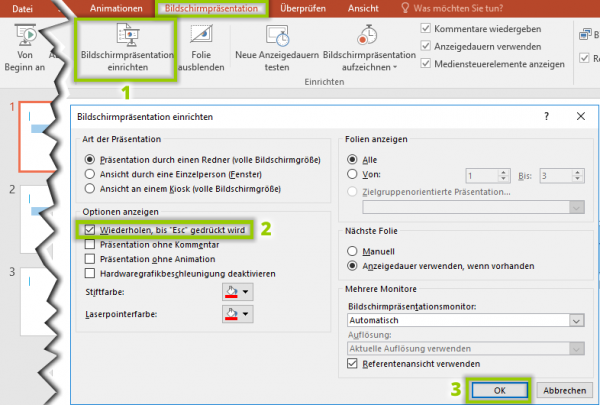Select Ansicht durch eine Einzelperson (Fenster)

pos(90,174)
